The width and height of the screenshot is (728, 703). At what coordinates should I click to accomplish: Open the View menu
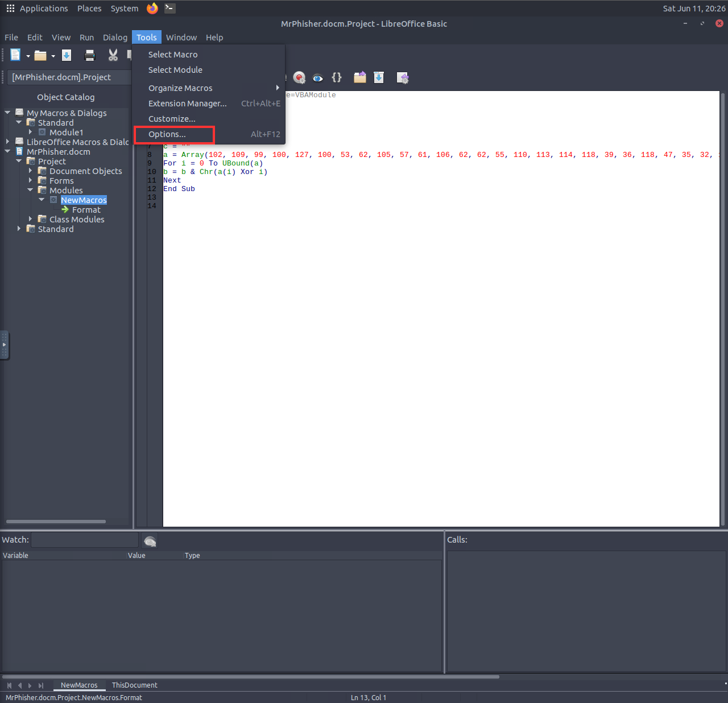[61, 38]
